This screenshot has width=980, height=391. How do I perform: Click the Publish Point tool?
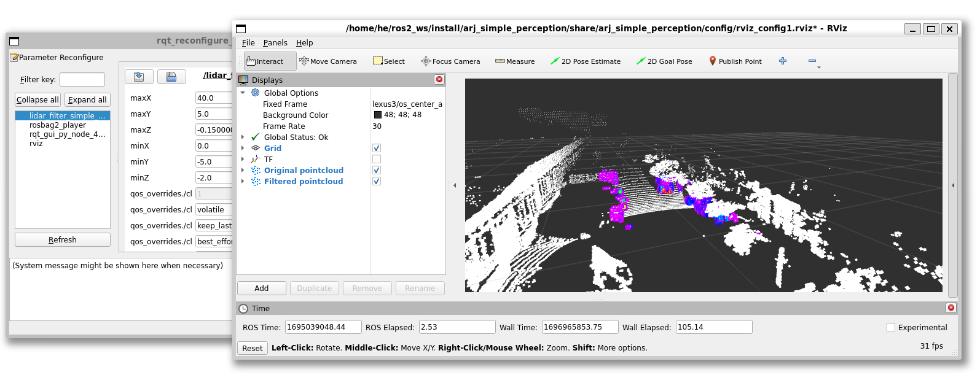pyautogui.click(x=735, y=61)
